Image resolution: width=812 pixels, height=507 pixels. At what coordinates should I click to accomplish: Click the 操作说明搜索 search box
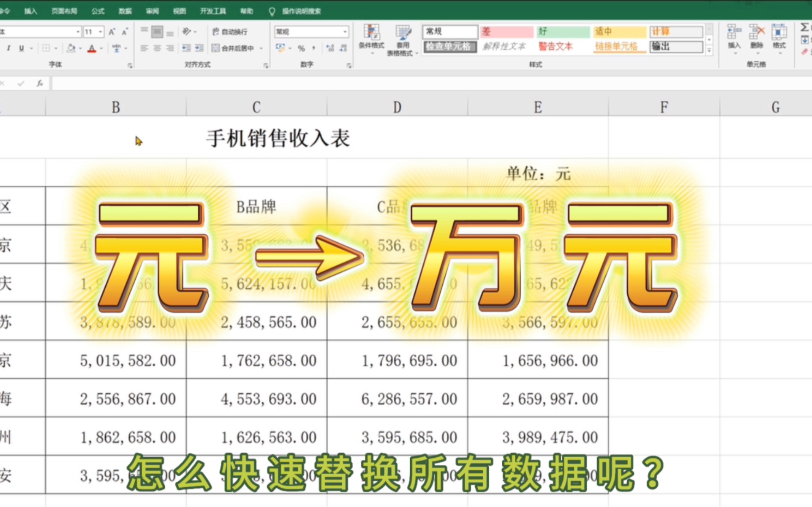coord(295,11)
